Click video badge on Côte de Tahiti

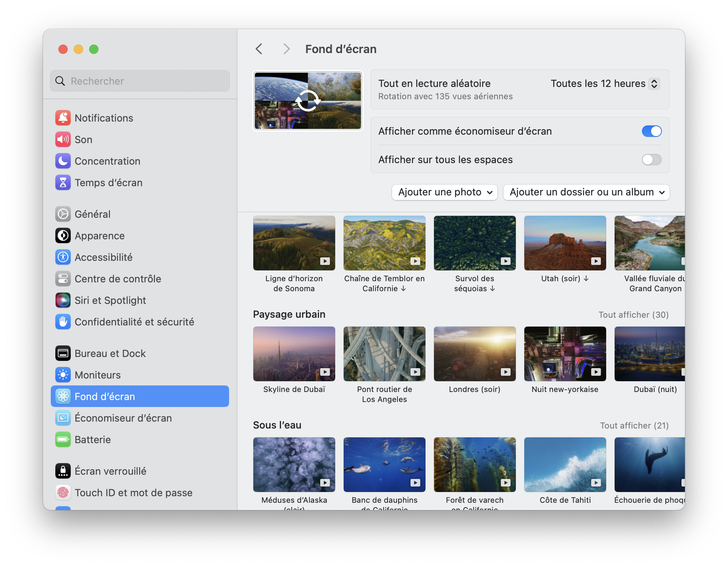click(x=596, y=483)
